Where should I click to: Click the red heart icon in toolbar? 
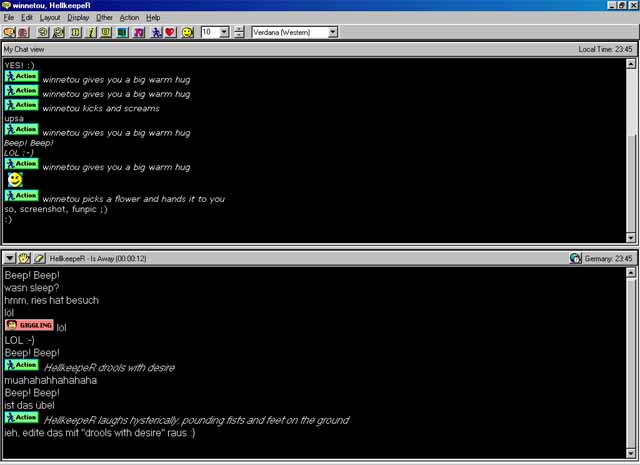click(x=170, y=32)
